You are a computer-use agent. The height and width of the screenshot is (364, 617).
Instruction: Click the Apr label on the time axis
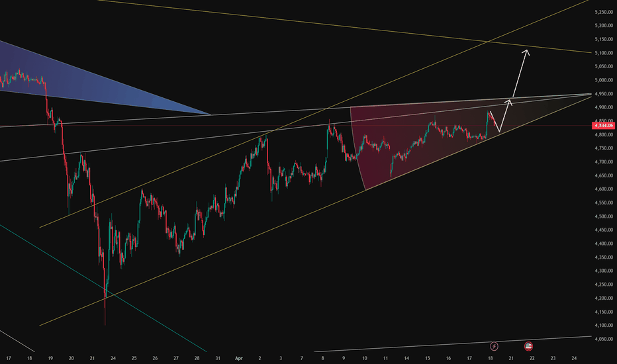(x=240, y=358)
